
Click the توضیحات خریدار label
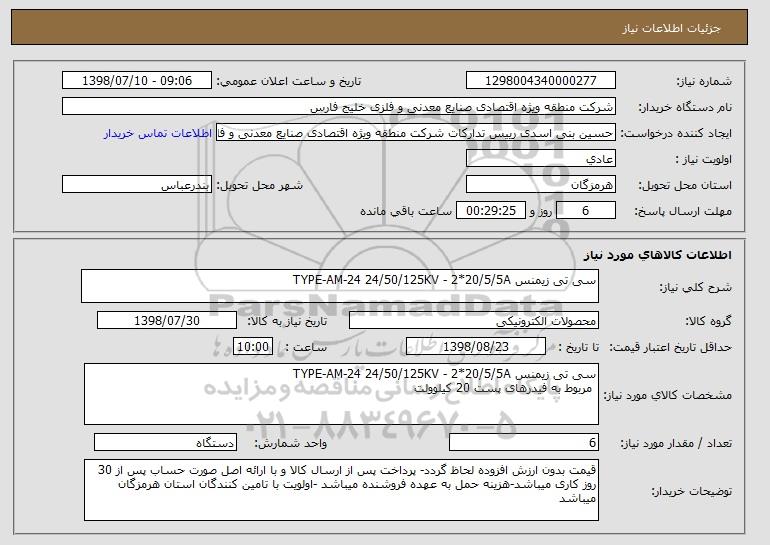click(x=692, y=491)
